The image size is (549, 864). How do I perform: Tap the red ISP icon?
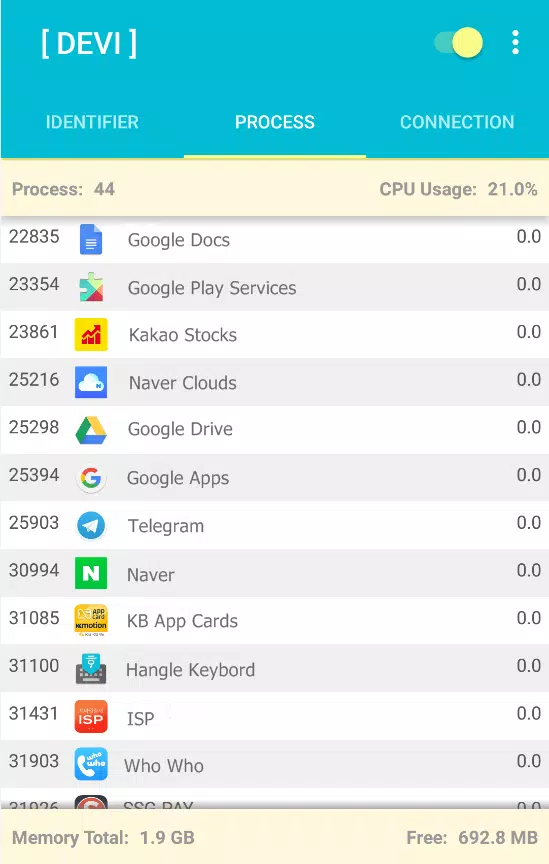[91, 716]
